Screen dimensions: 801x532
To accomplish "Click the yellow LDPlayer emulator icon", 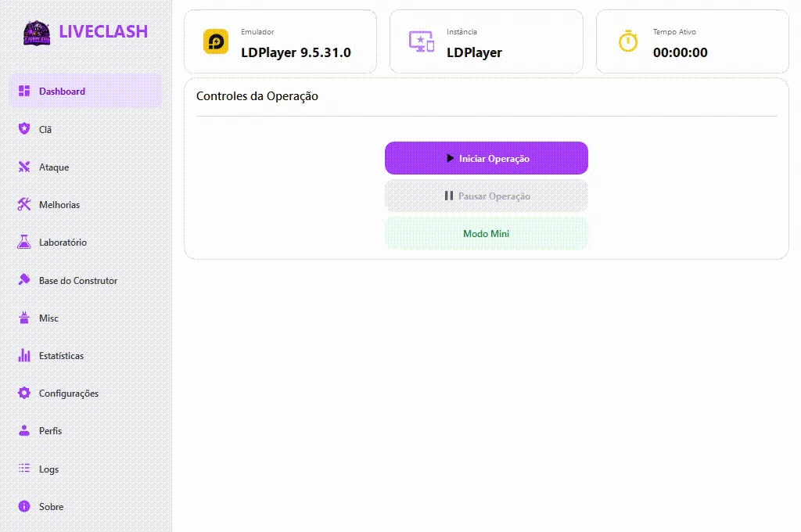I will click(x=216, y=41).
